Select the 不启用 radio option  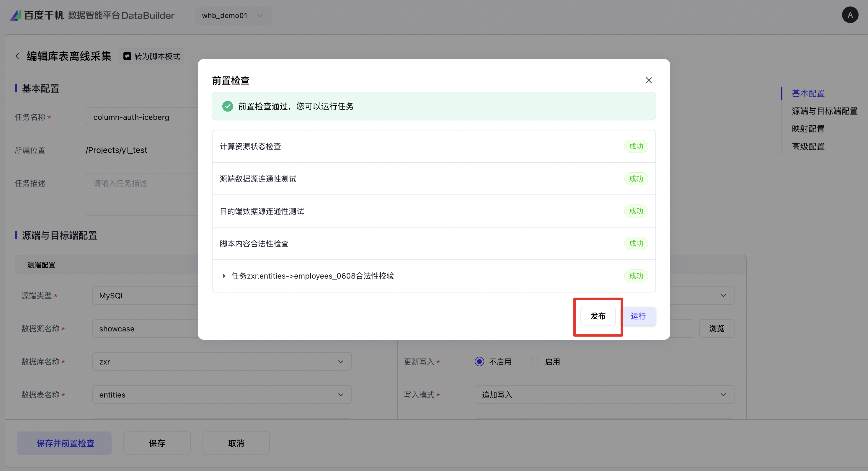(479, 362)
